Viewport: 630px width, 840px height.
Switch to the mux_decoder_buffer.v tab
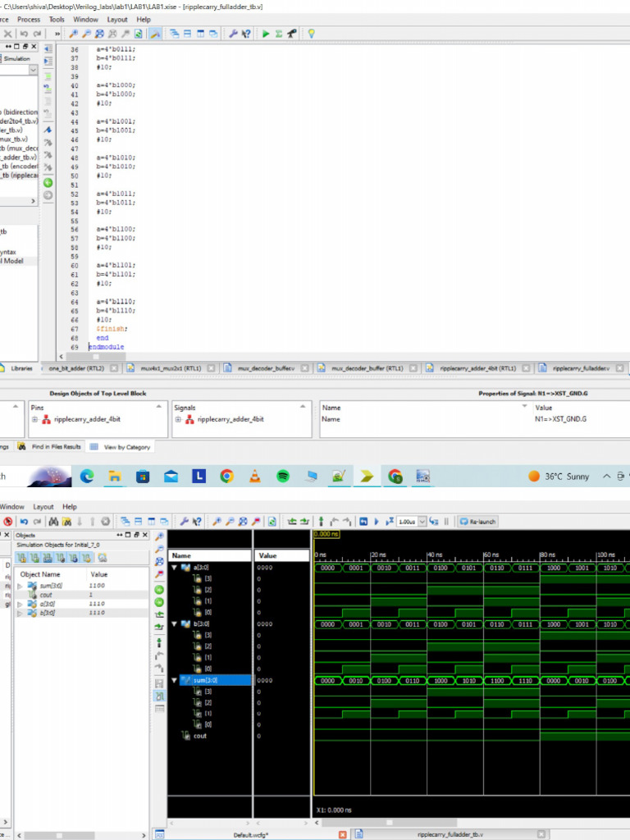(x=265, y=369)
